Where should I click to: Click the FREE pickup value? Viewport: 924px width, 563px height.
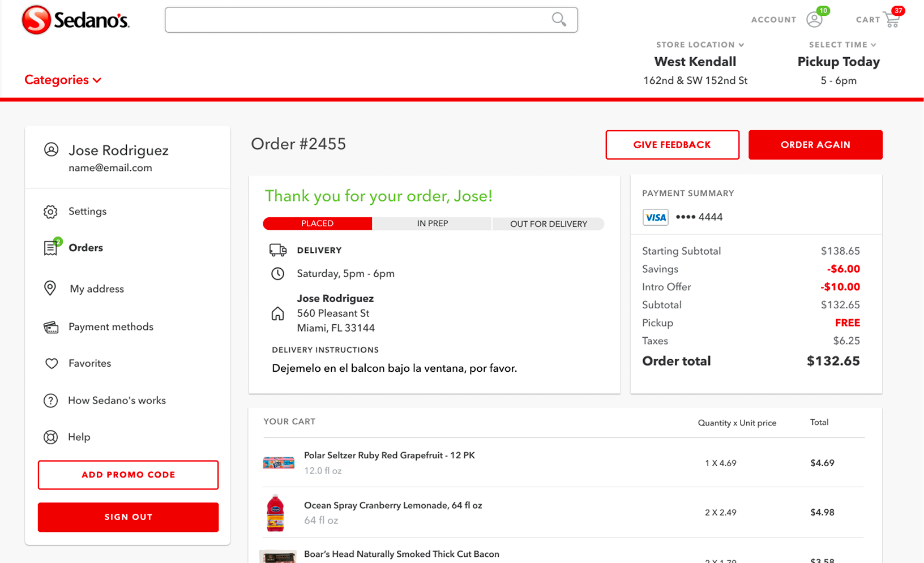pyautogui.click(x=848, y=323)
